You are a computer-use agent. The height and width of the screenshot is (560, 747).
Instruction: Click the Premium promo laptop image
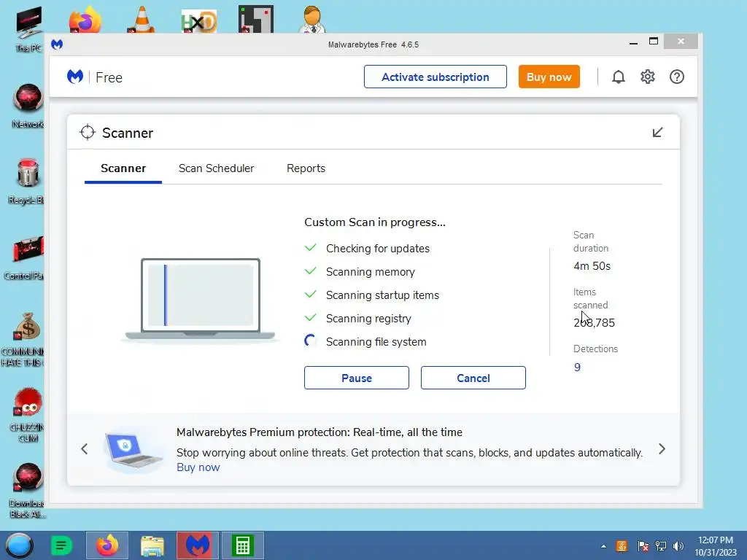click(133, 451)
